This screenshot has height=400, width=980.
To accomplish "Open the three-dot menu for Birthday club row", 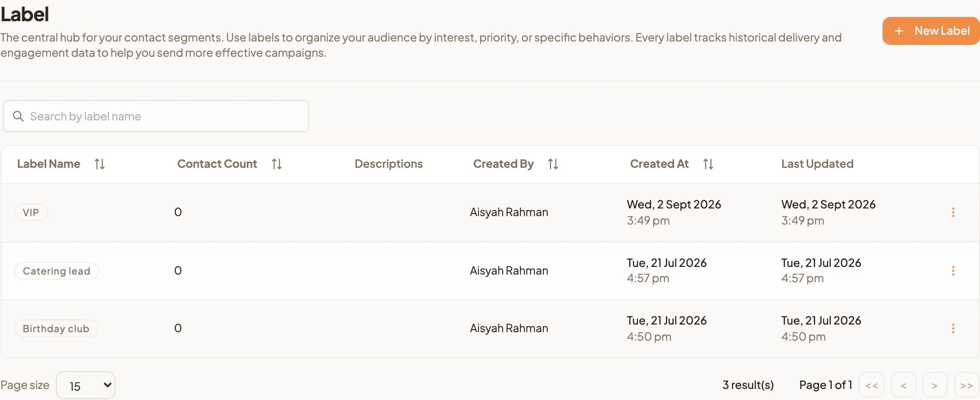I will pos(953,328).
